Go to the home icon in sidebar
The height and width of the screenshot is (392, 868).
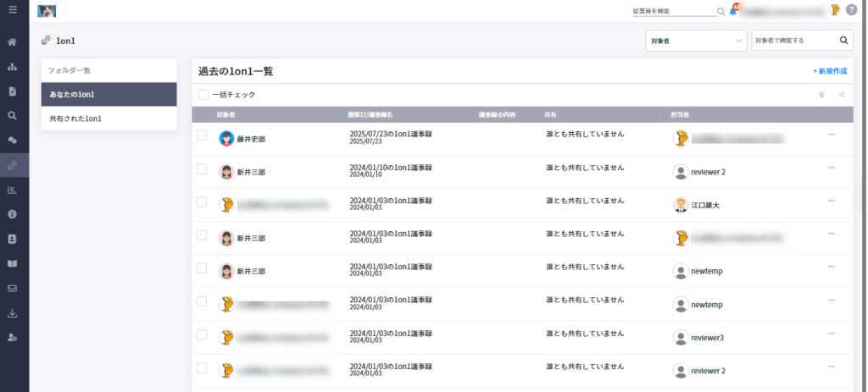(12, 42)
